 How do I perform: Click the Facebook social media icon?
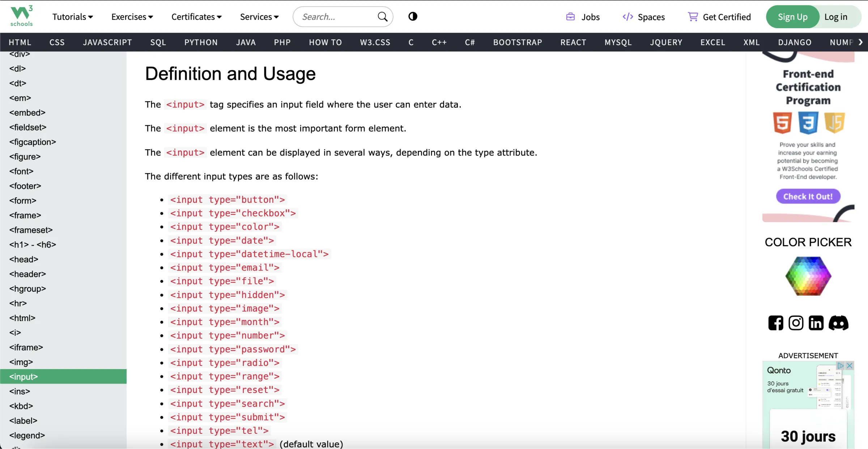tap(776, 322)
